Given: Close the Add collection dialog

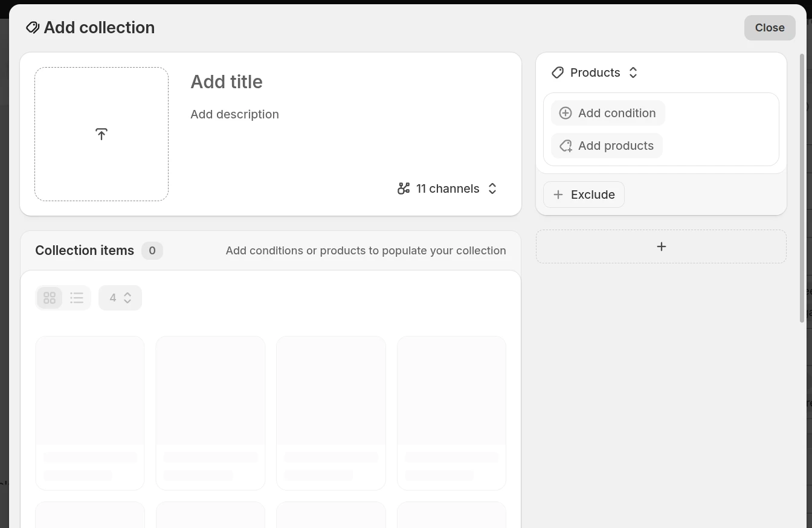Looking at the screenshot, I should (x=770, y=28).
